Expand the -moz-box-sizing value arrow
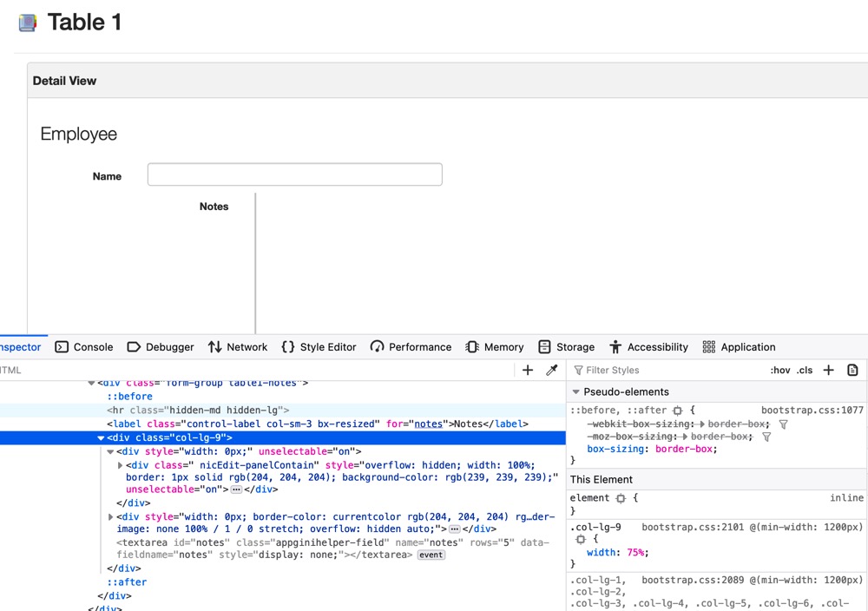This screenshot has width=868, height=611. coord(685,437)
